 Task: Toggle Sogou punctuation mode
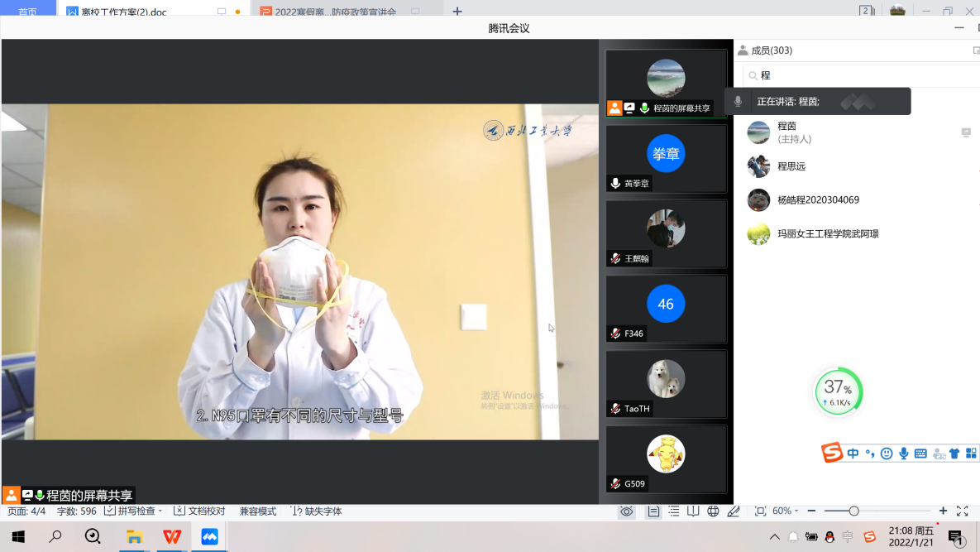[x=869, y=454]
